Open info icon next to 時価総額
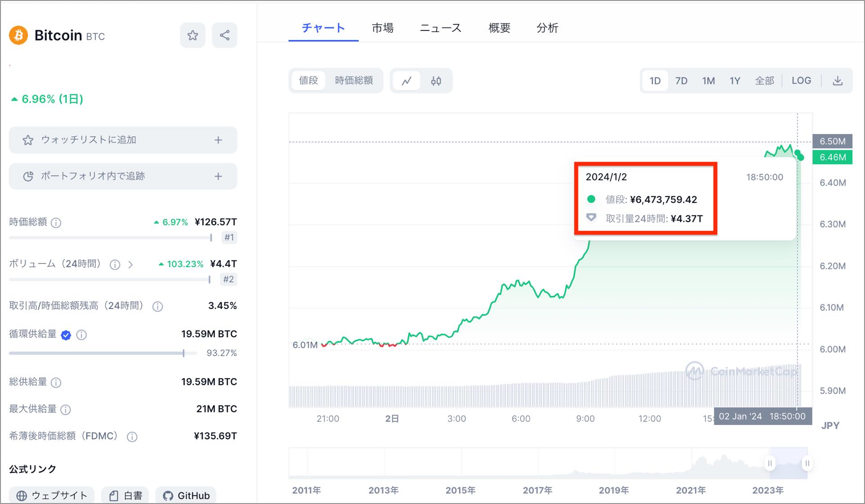865x504 pixels. coord(56,223)
